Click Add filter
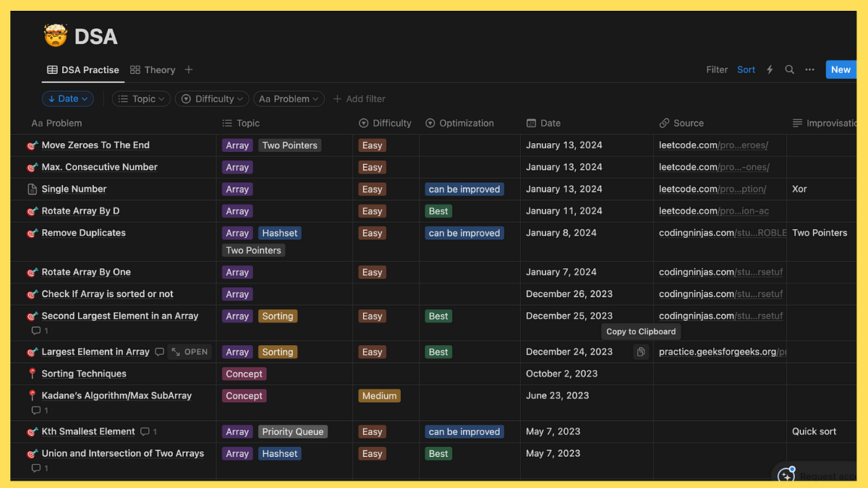868x488 pixels. click(359, 98)
